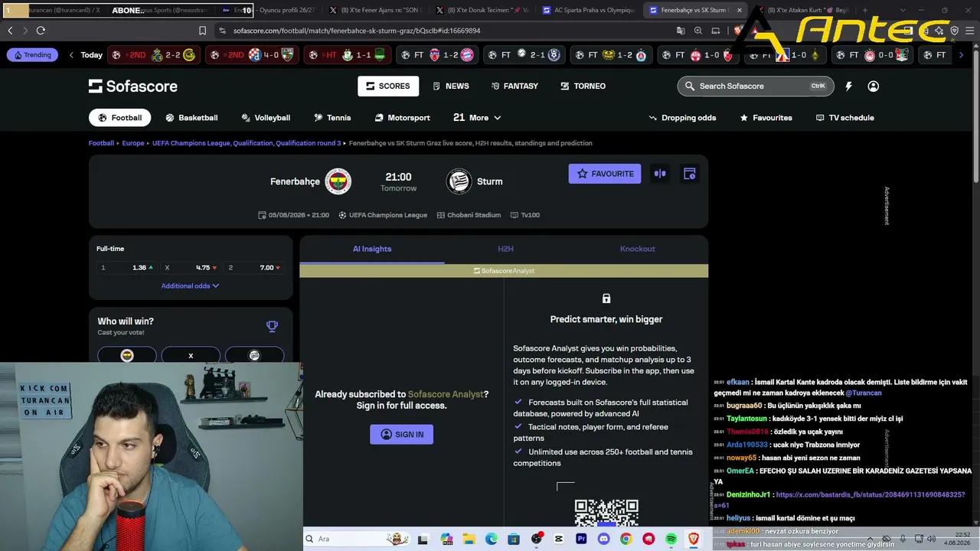
Task: Go back with the browser back arrow
Action: coord(10,31)
